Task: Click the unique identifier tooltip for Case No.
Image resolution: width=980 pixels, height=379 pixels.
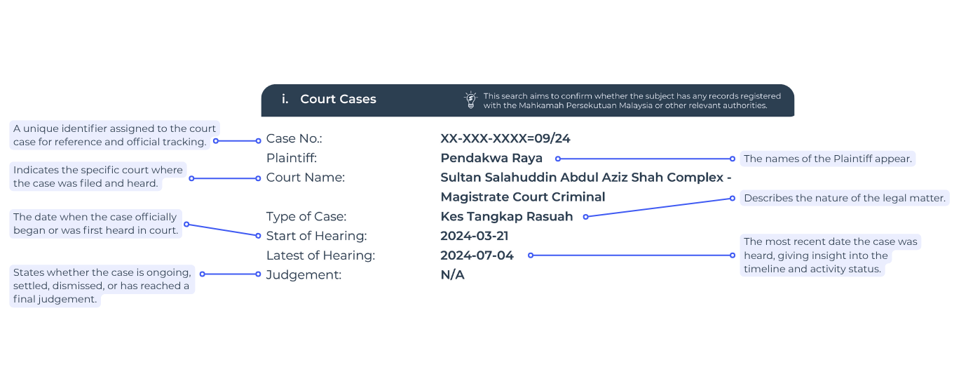Action: (114, 135)
